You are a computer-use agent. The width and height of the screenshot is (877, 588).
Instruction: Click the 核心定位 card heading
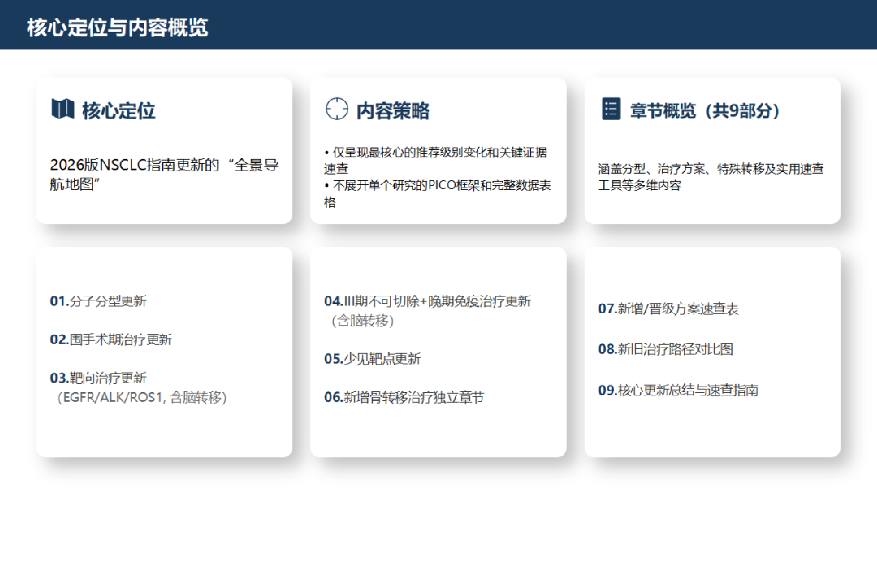(x=118, y=111)
